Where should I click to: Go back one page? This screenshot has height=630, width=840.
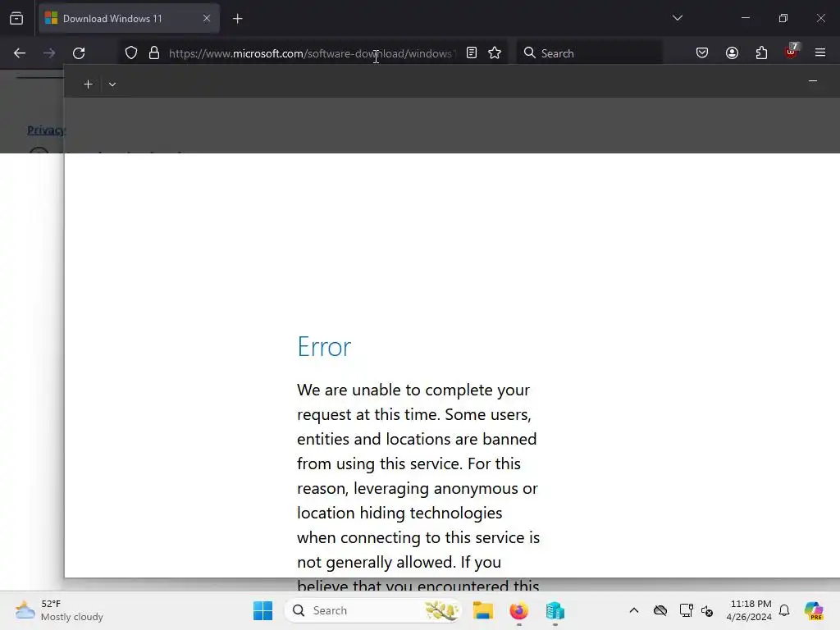coord(20,53)
